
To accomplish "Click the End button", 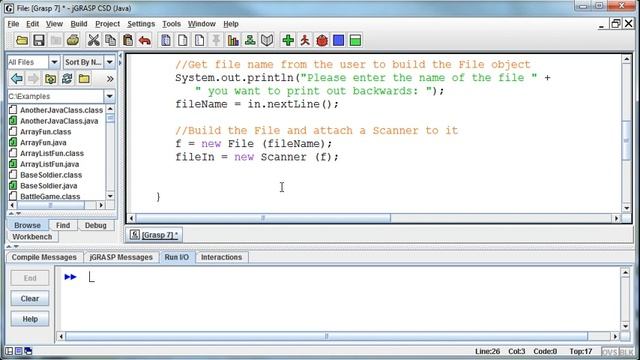I will [x=30, y=278].
